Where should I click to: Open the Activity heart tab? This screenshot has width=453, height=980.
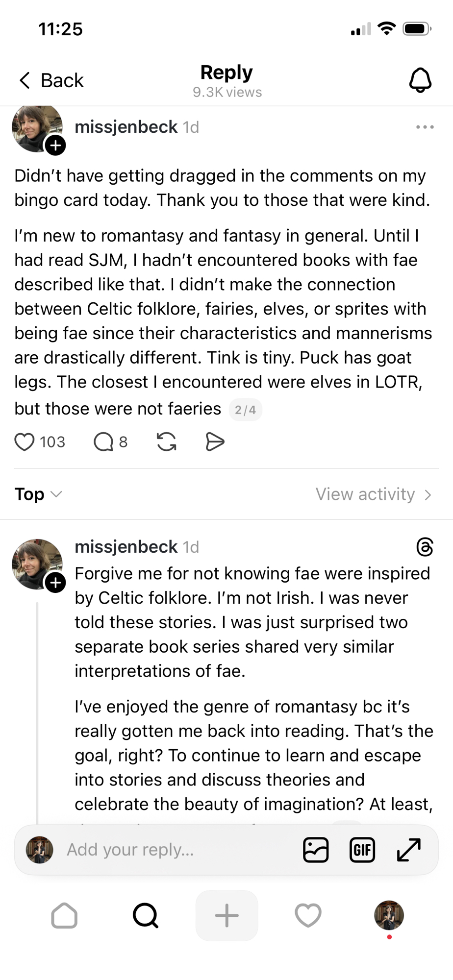(308, 915)
